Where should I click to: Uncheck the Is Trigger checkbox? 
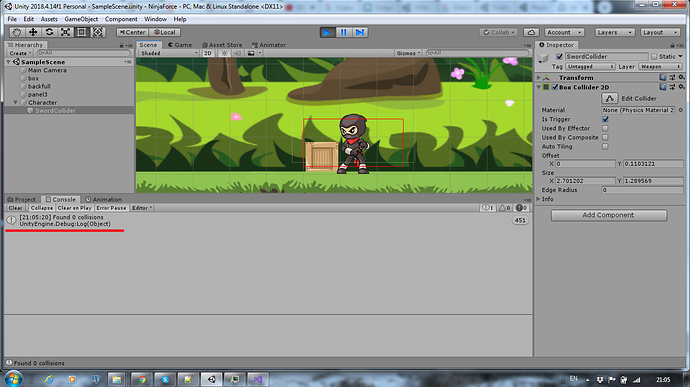coord(606,119)
